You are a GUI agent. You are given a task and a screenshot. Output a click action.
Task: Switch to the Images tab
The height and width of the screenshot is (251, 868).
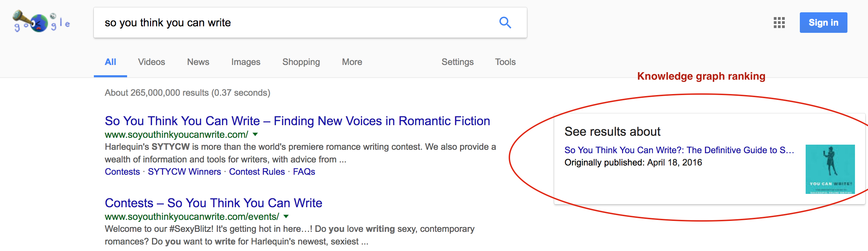pyautogui.click(x=246, y=62)
